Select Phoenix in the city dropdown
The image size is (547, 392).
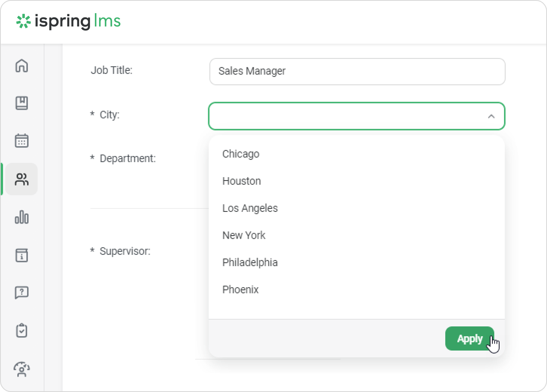click(x=240, y=289)
